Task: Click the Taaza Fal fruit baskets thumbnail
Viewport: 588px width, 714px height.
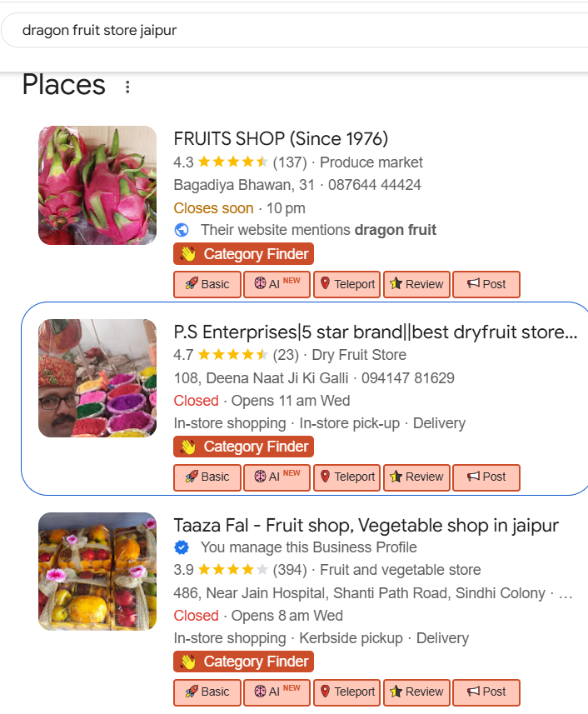Action: tap(97, 571)
